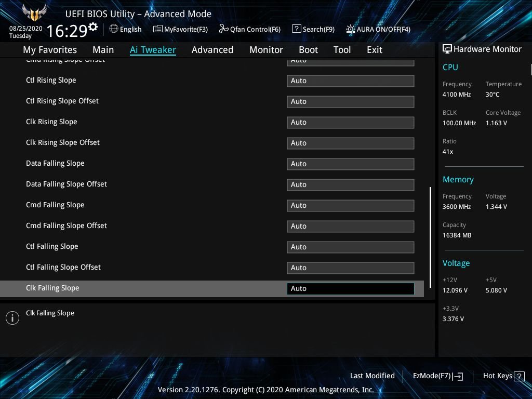This screenshot has height=399, width=532.
Task: Click the Memory frequency value 3600 MHz
Action: (x=456, y=207)
